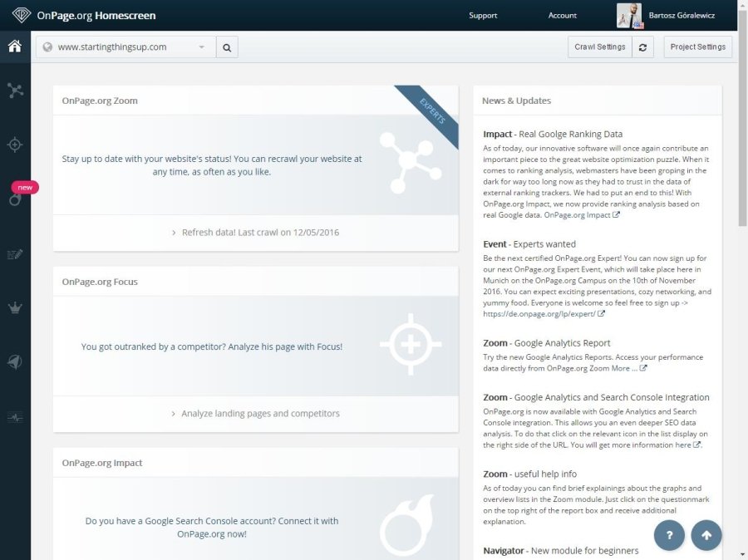Image resolution: width=748 pixels, height=560 pixels.
Task: Open the rocket icon in sidebar
Action: pos(15,362)
